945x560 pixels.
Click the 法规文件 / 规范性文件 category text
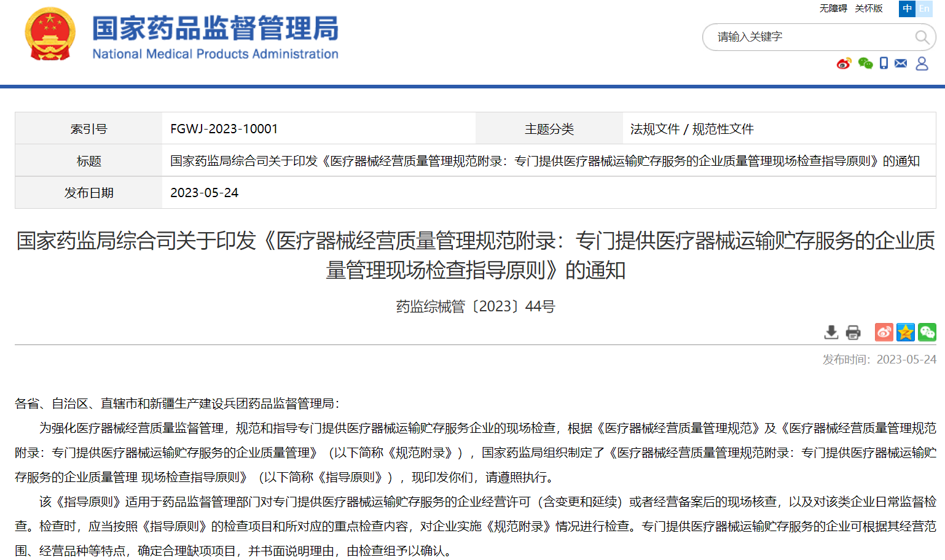(692, 129)
